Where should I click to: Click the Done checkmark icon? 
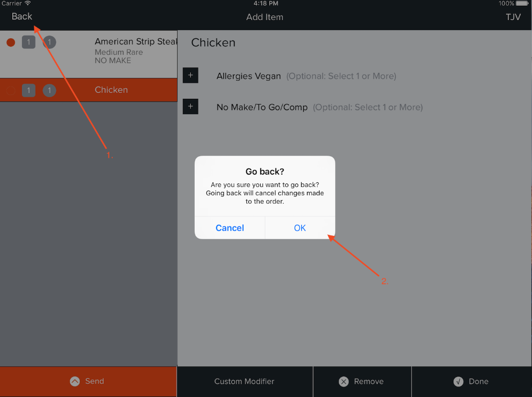coord(459,382)
